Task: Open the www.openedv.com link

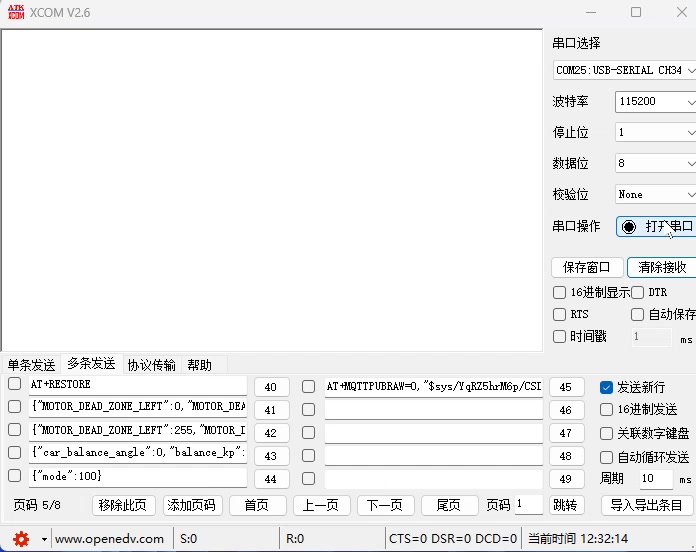Action: click(109, 539)
